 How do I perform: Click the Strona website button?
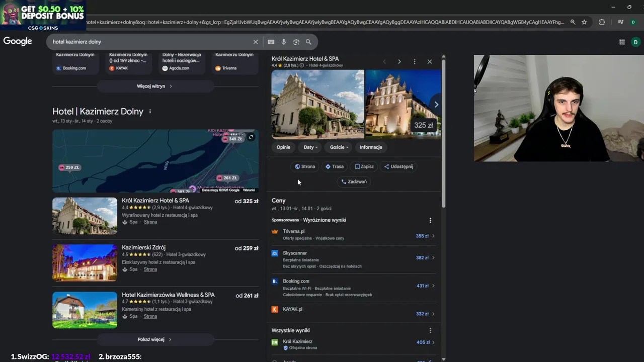point(305,166)
